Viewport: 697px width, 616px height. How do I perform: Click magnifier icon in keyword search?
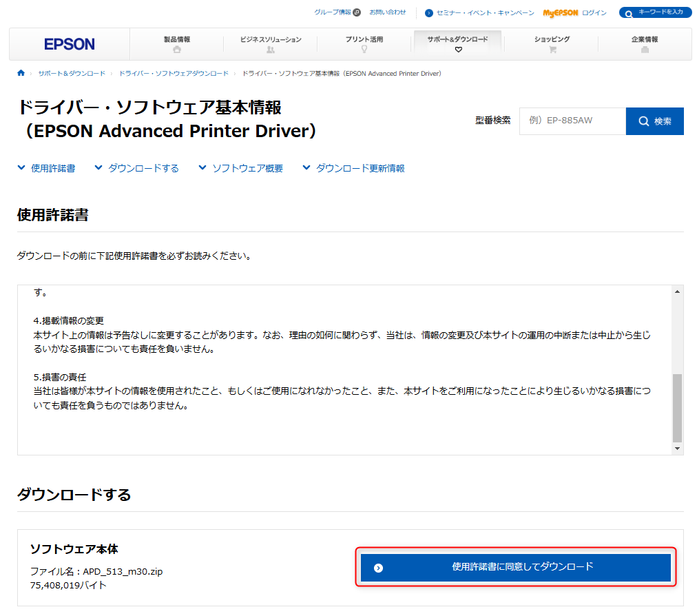[629, 14]
